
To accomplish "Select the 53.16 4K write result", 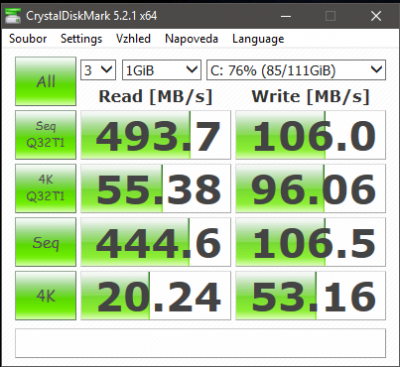I will 311,296.
